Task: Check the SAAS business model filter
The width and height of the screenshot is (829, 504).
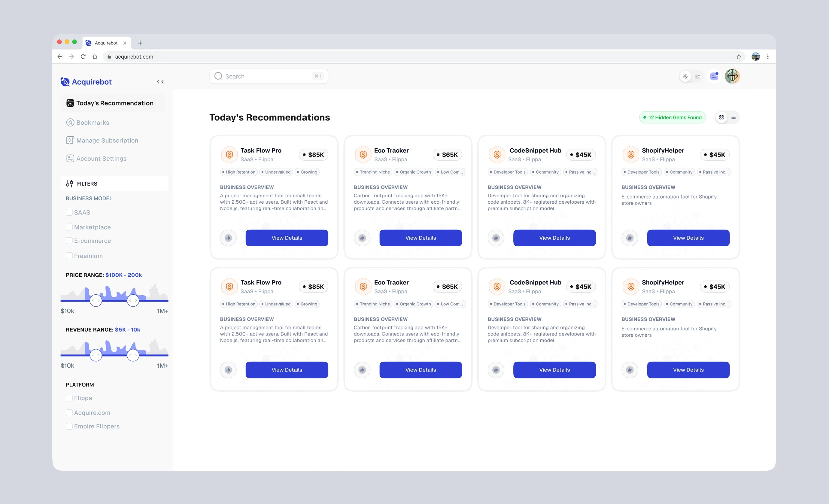Action: pos(69,212)
